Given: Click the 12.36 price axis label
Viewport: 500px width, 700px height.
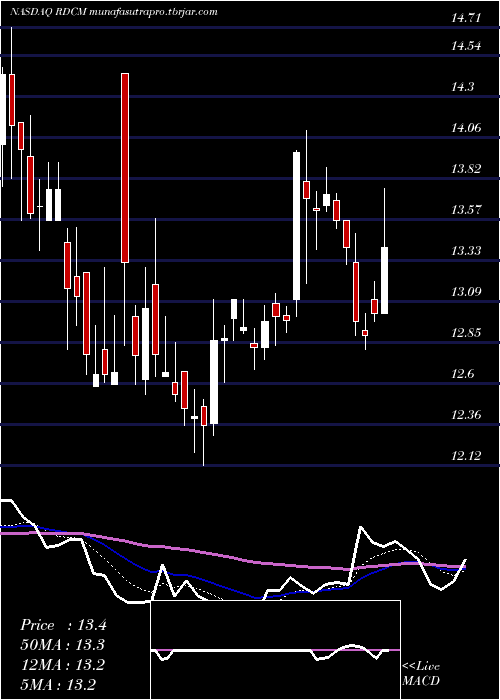Looking at the screenshot, I should click(x=466, y=415).
